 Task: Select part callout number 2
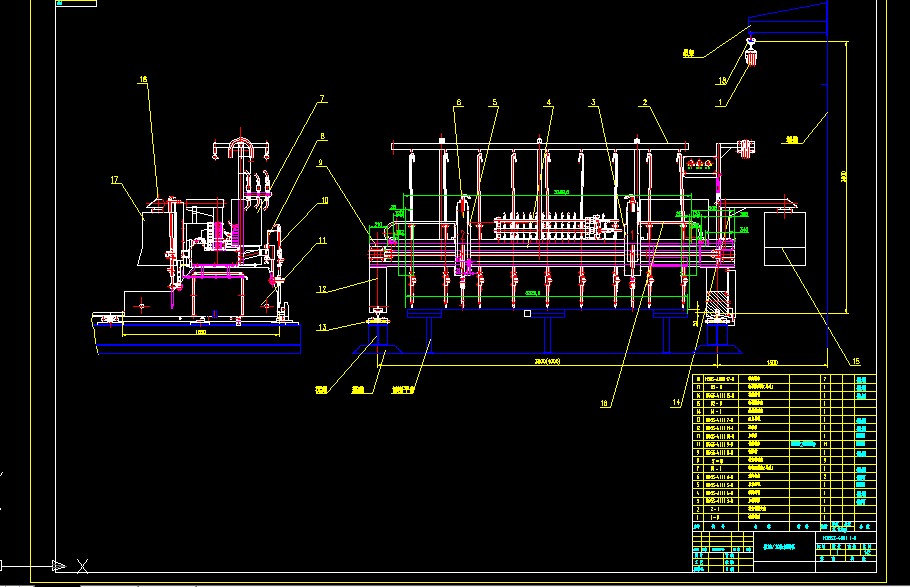[646, 102]
